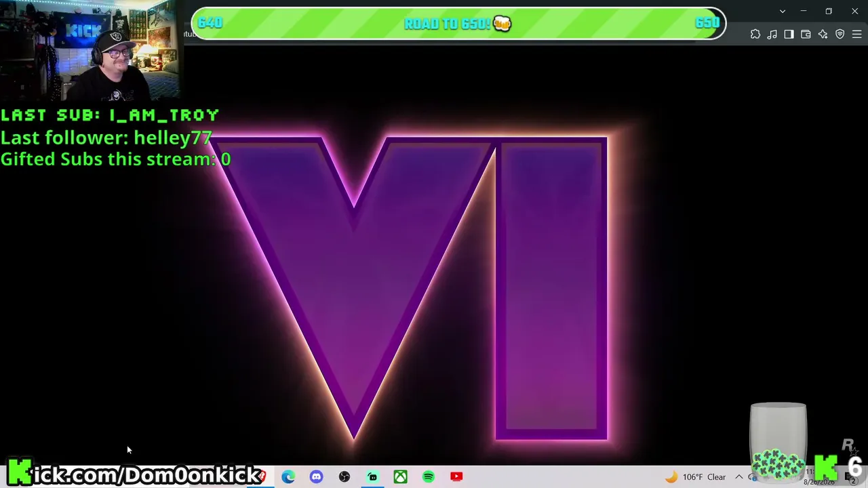Click the VPN shield toolbar icon
This screenshot has width=868, height=488.
[840, 35]
